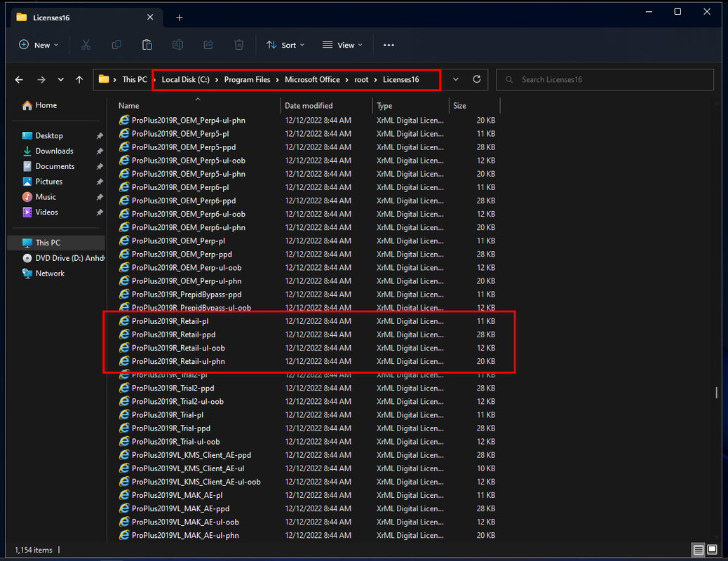Select file ProPlus2019R_Retail-ul-phn
The height and width of the screenshot is (561, 728).
[306, 362]
